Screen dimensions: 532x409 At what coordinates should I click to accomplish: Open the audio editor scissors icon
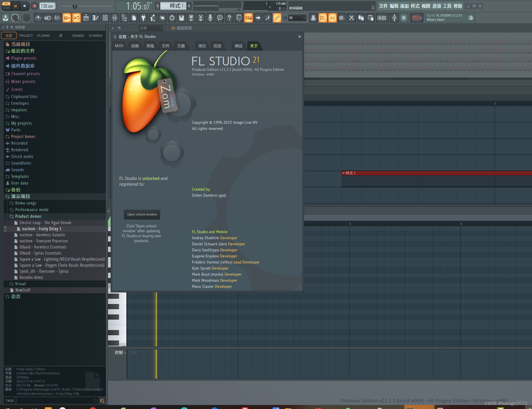[x=201, y=18]
